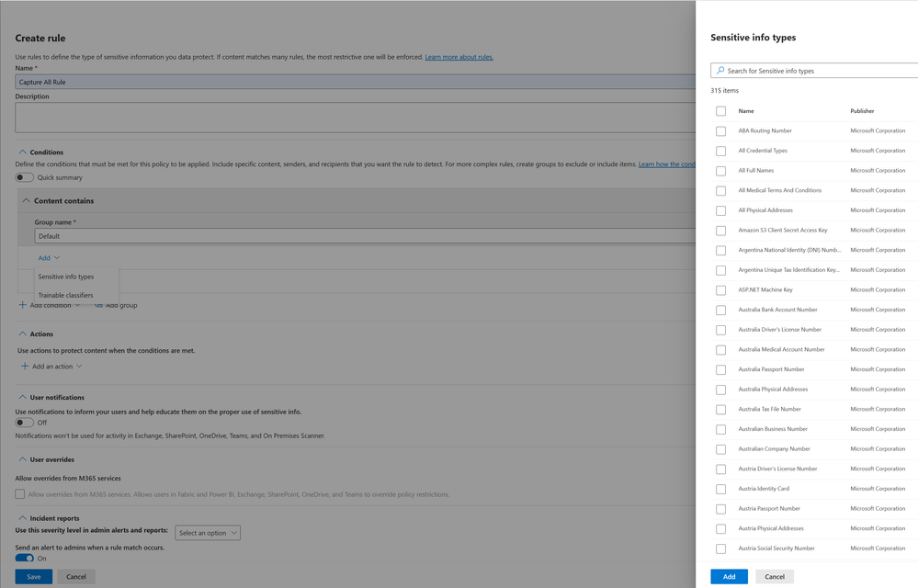
Task: Select the Argentina Unique Tax Identification Key row
Action: pos(814,270)
